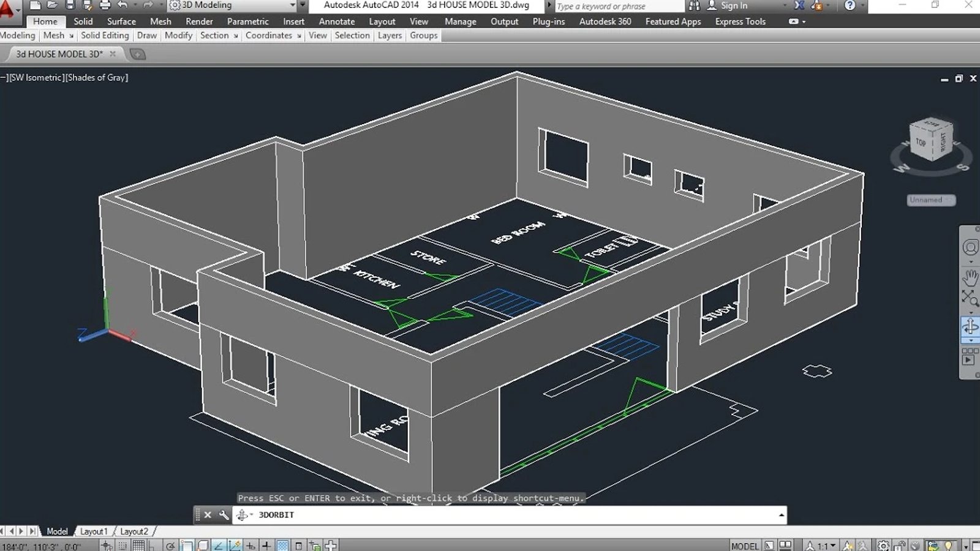Click RIGHT face of the ViewCube

click(943, 142)
